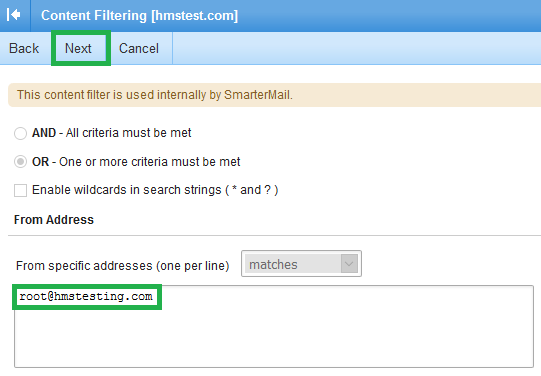The width and height of the screenshot is (541, 376).
Task: Click the 'All criteria must be met' label
Action: [128, 133]
